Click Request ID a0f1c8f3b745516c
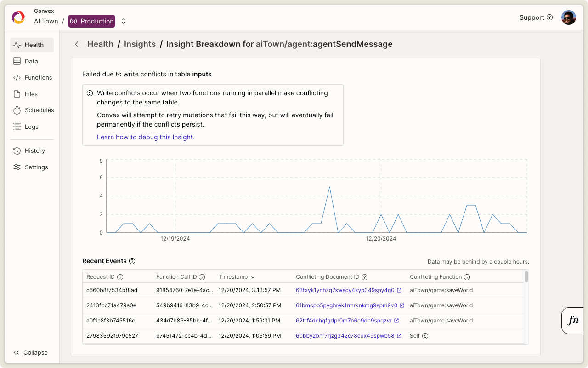Image resolution: width=588 pixels, height=368 pixels. tap(111, 321)
